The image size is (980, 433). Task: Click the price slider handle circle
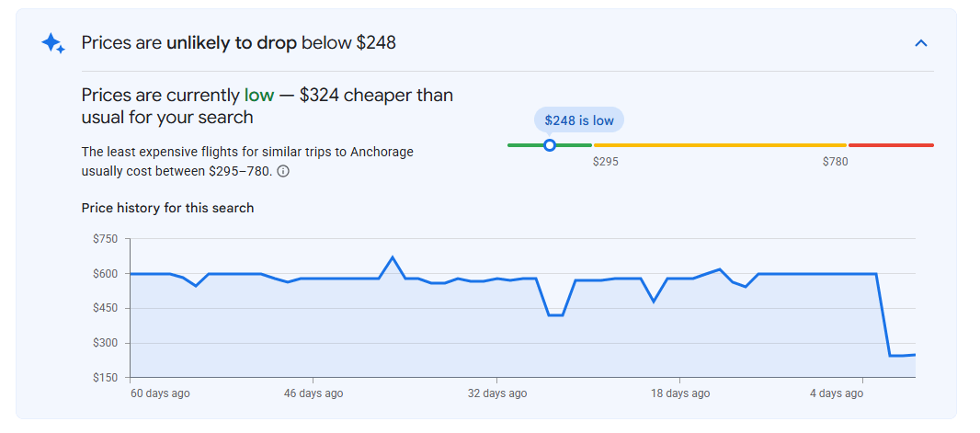pos(550,145)
